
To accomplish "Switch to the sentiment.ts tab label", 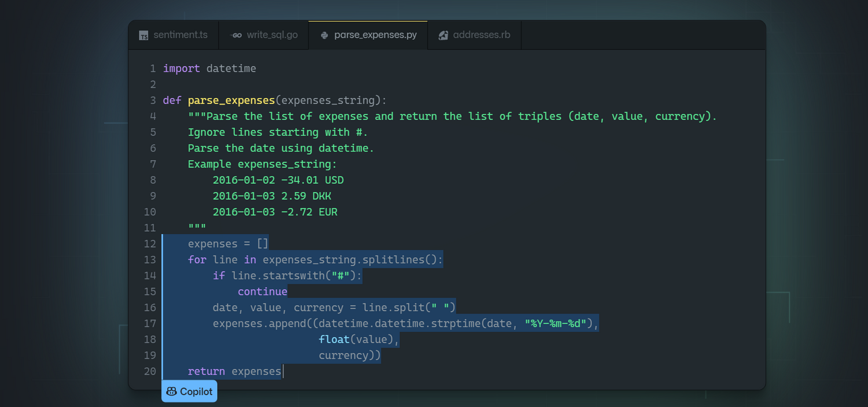I will (180, 35).
